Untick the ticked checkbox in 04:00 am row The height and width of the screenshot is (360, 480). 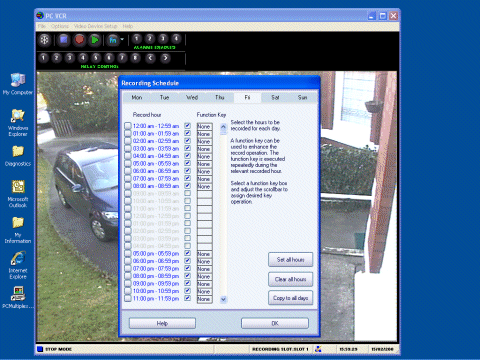click(x=188, y=156)
